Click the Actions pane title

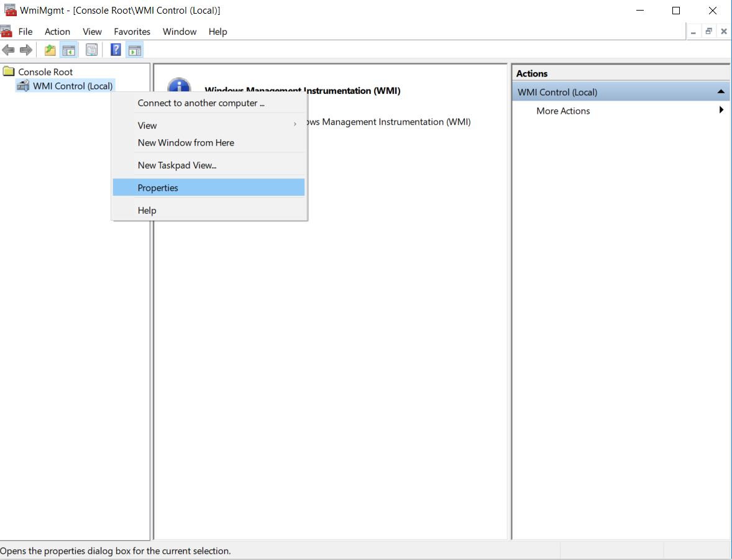532,73
